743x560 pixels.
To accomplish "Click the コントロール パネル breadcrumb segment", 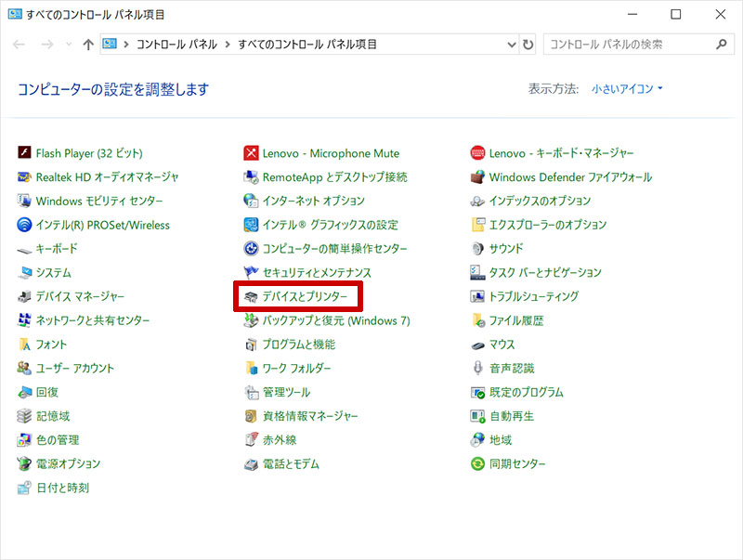I will click(x=176, y=45).
